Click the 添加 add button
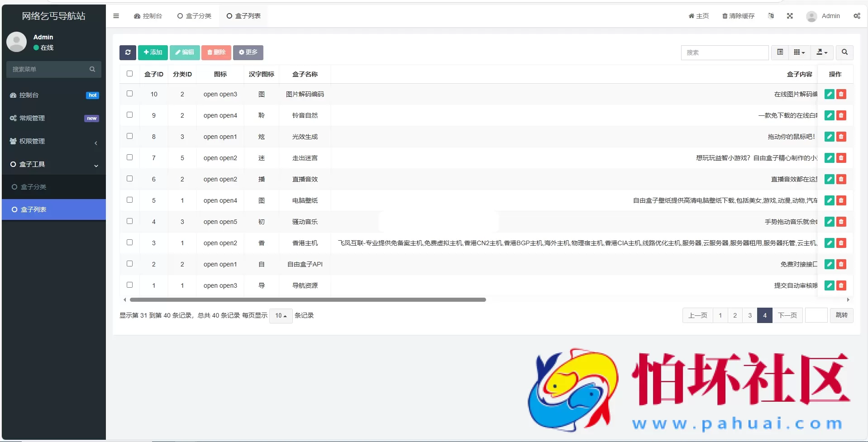 tap(153, 52)
